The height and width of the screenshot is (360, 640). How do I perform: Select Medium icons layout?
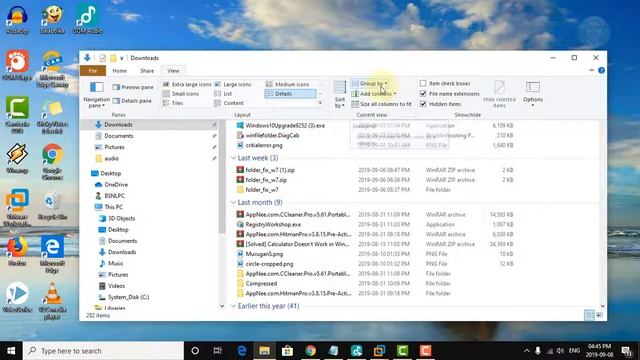click(x=288, y=84)
